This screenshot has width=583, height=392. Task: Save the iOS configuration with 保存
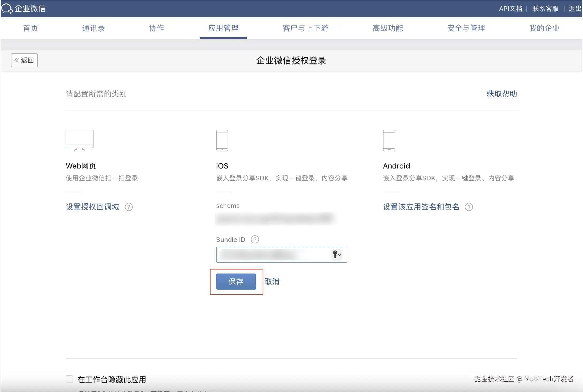tap(236, 281)
